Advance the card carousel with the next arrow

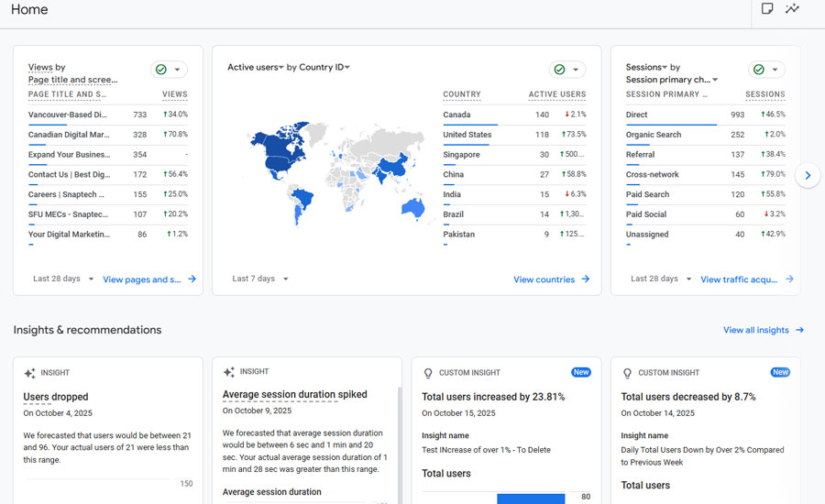point(808,175)
